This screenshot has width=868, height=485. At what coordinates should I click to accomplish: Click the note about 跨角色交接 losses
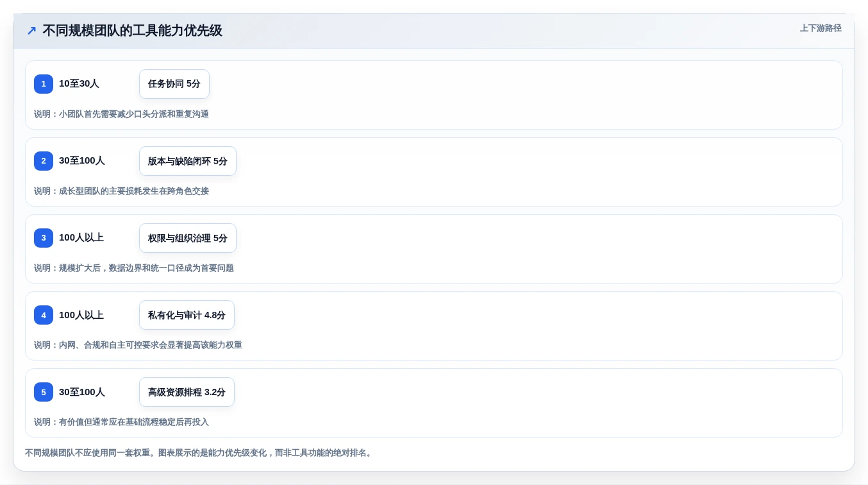pyautogui.click(x=121, y=191)
